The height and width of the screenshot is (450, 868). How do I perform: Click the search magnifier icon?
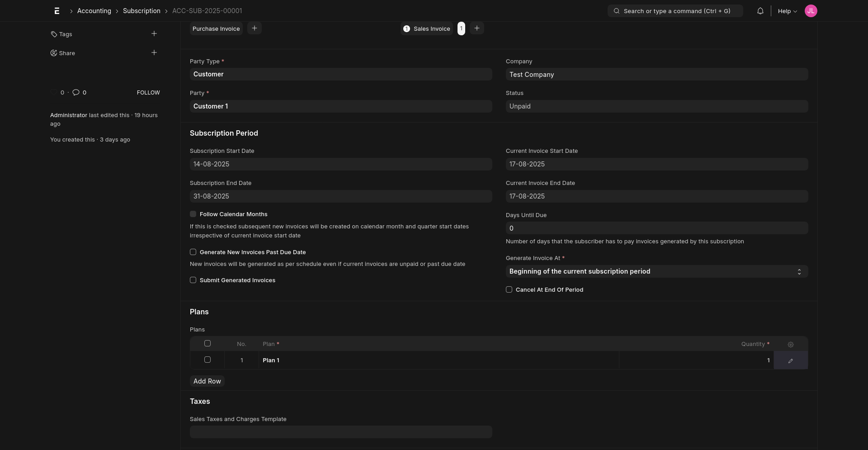point(617,11)
